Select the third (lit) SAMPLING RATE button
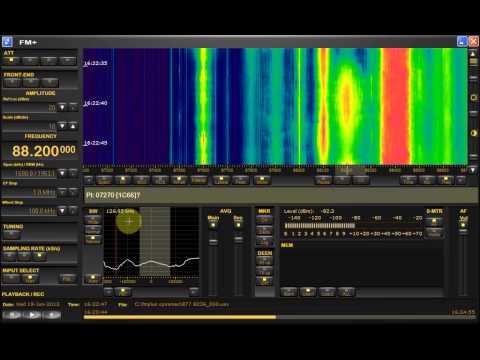 [x=39, y=256]
